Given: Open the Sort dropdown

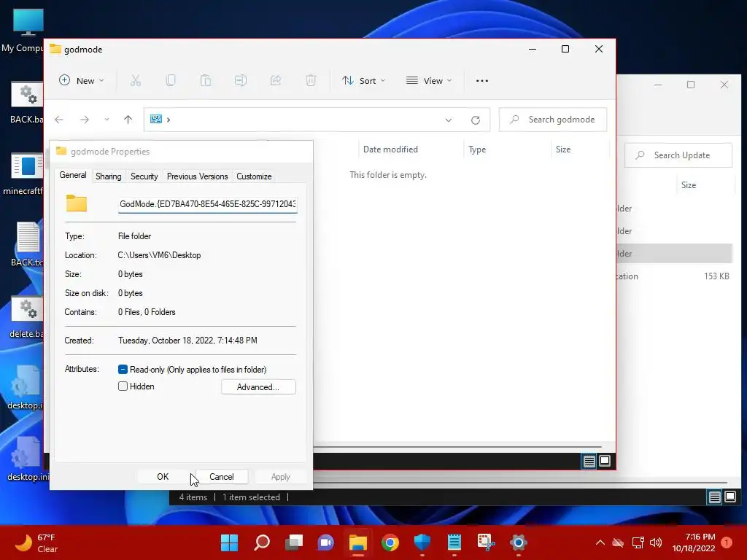Looking at the screenshot, I should pyautogui.click(x=364, y=80).
